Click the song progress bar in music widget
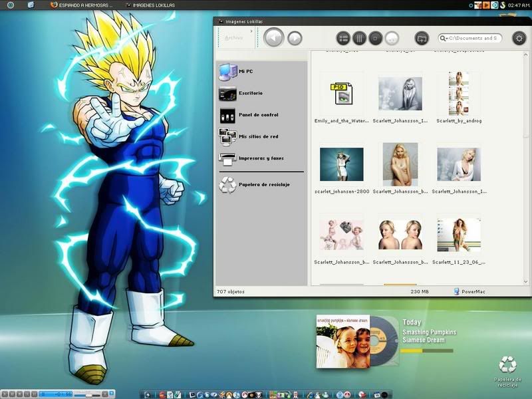The width and height of the screenshot is (532, 399). (x=426, y=351)
